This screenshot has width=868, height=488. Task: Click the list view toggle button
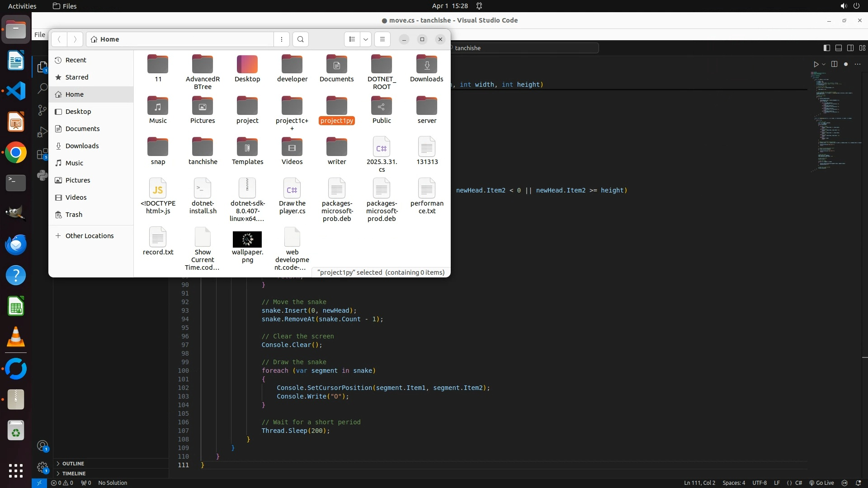[352, 39]
